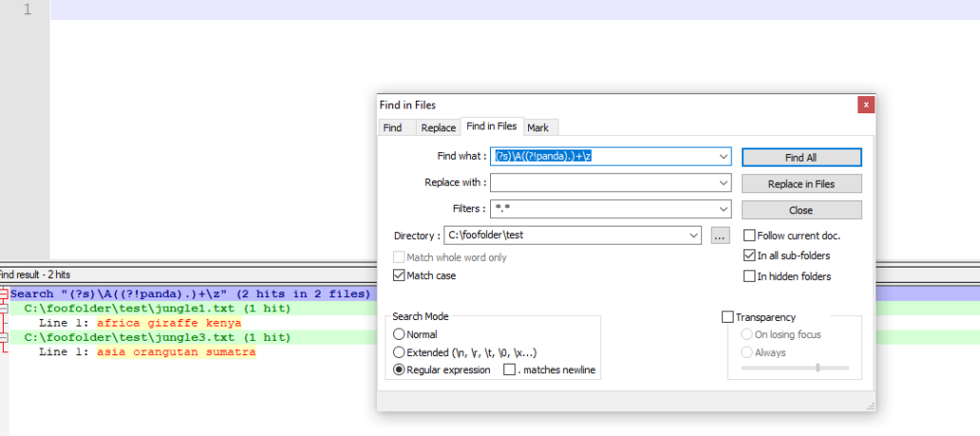Toggle the In hidden folders checkbox

pos(750,276)
